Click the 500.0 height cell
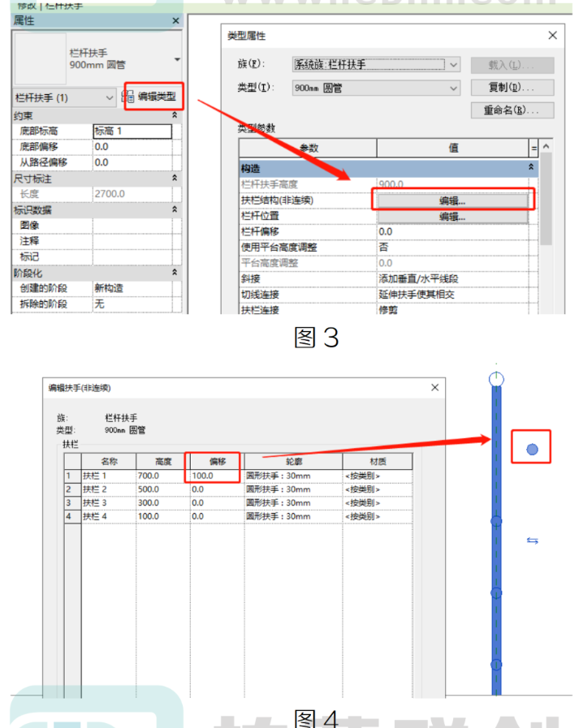 coord(163,489)
